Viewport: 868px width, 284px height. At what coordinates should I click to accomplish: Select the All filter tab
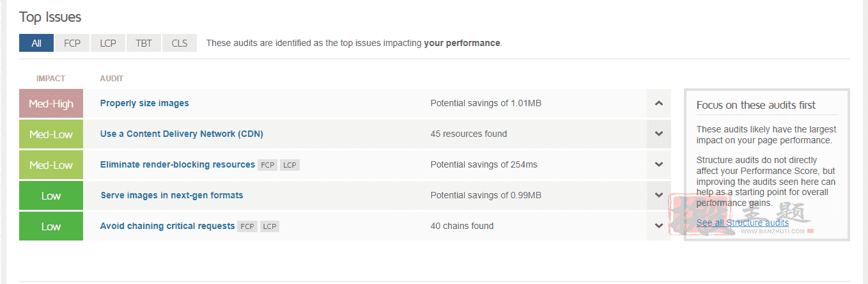tap(36, 43)
